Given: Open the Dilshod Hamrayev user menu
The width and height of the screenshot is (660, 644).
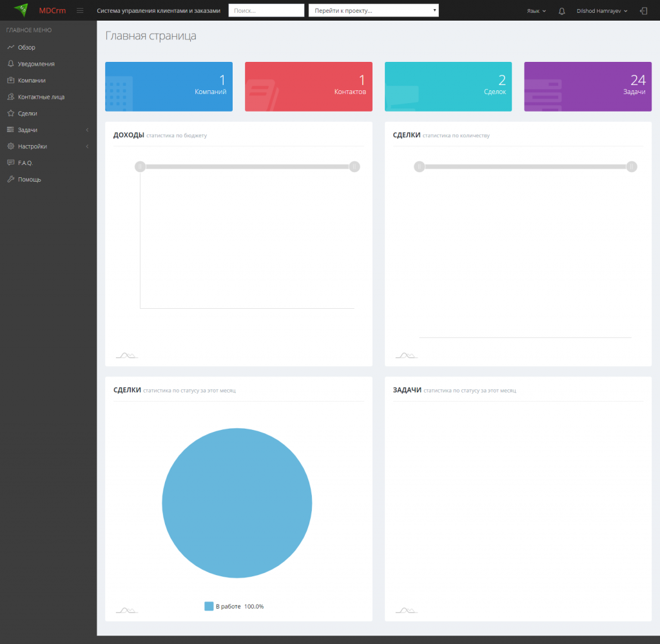Looking at the screenshot, I should [602, 11].
